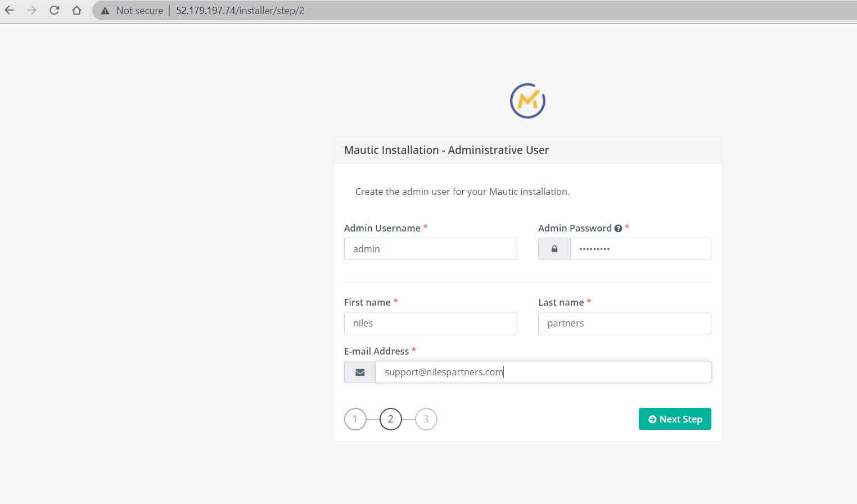
Task: Click the Mautic logo icon
Action: (527, 101)
